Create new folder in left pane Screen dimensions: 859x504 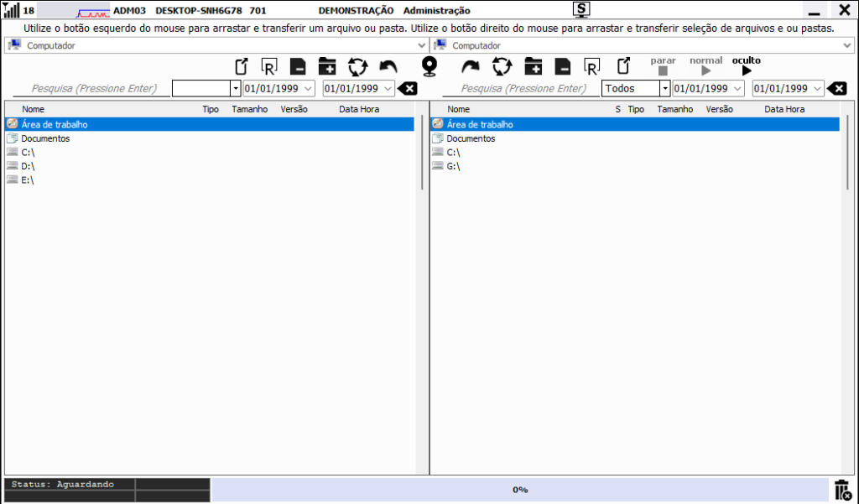pyautogui.click(x=327, y=66)
